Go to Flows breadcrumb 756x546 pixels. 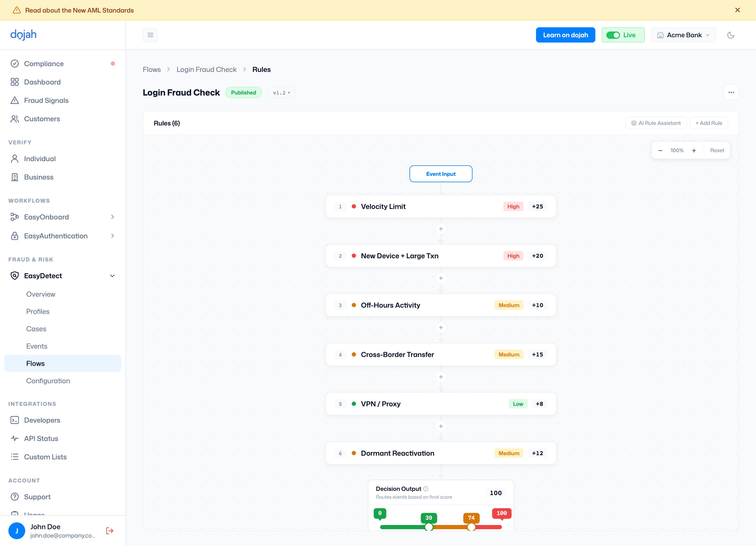point(152,69)
